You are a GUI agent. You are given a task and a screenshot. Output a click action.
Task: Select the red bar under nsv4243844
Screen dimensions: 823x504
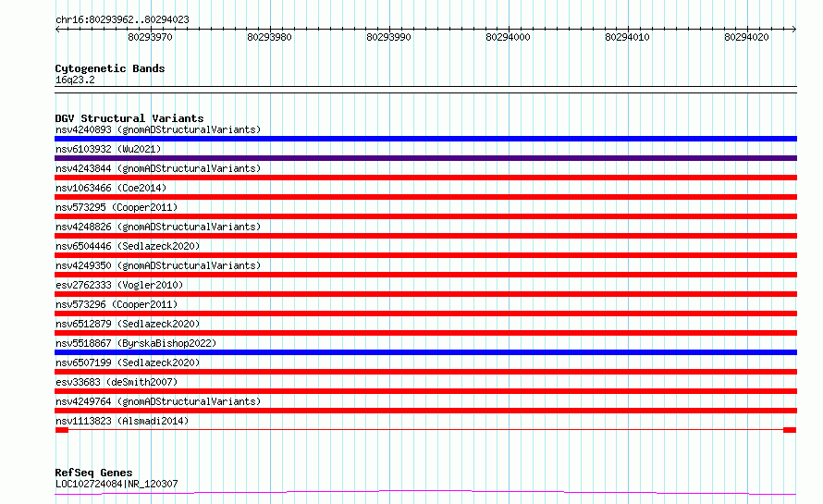click(x=425, y=178)
